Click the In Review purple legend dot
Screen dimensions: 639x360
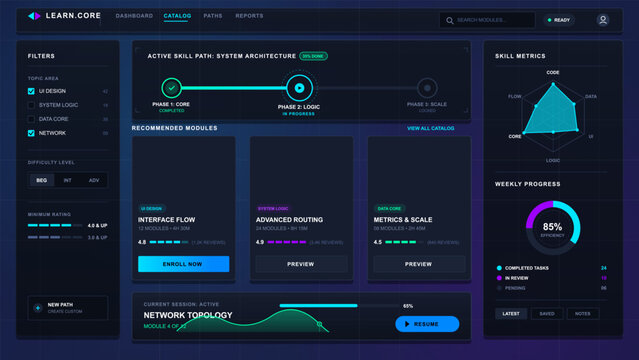tap(499, 278)
